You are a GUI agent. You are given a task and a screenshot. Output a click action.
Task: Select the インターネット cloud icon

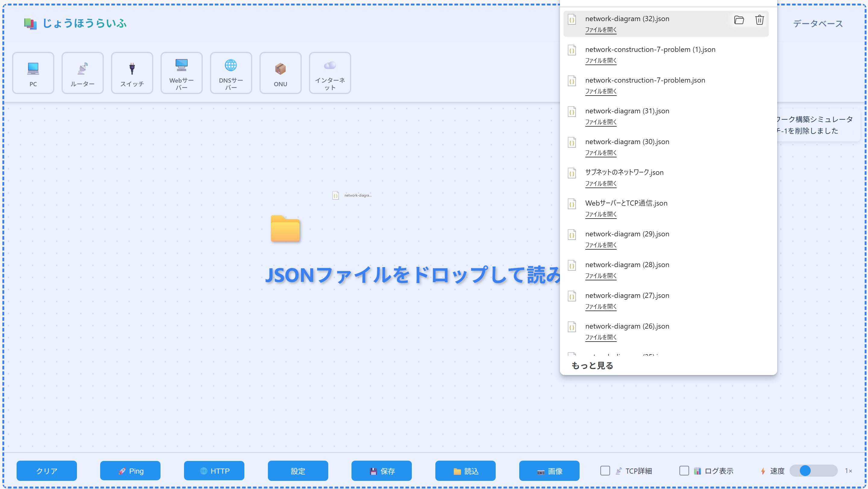pos(330,73)
